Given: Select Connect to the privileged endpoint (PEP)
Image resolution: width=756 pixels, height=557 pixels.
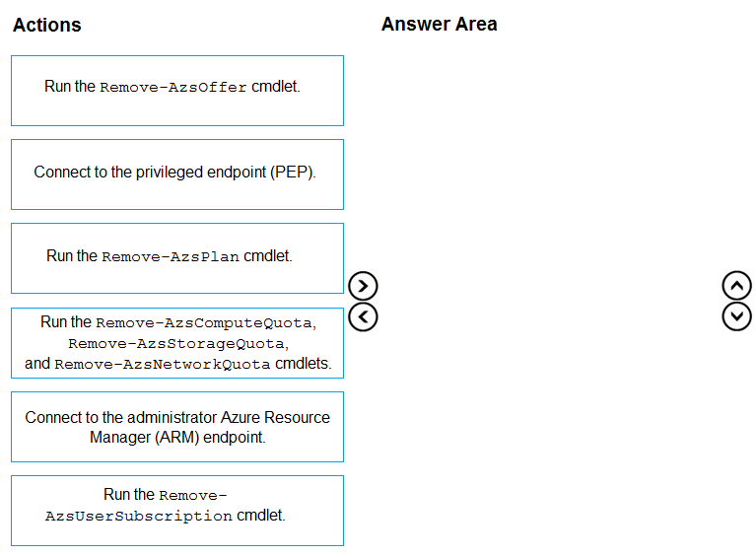Looking at the screenshot, I should coord(177,174).
